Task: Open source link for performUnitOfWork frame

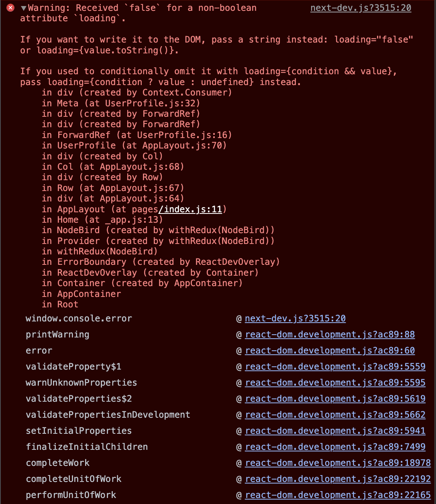Action: click(x=338, y=495)
